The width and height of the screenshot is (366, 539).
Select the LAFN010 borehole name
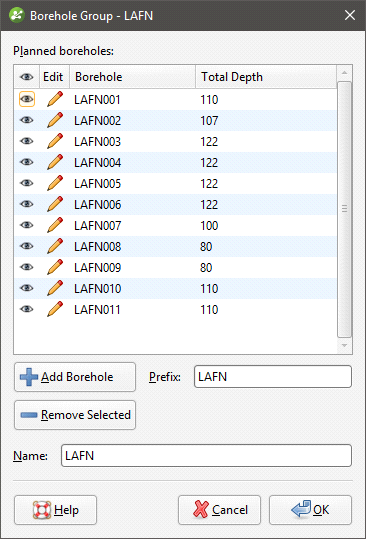click(98, 288)
